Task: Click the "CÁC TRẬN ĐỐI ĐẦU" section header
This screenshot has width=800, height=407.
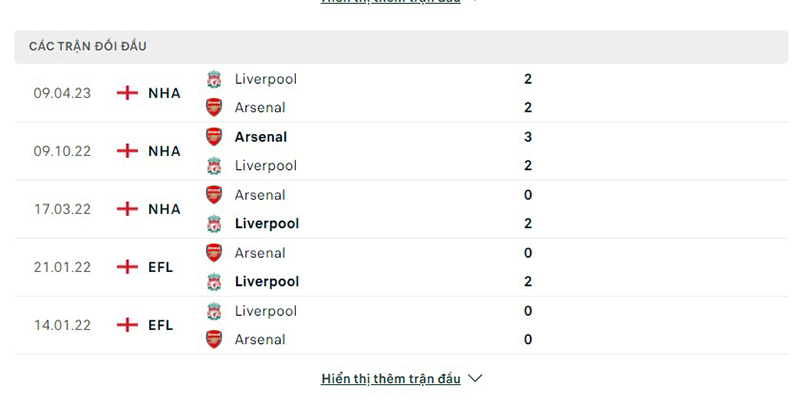Action: (x=88, y=47)
